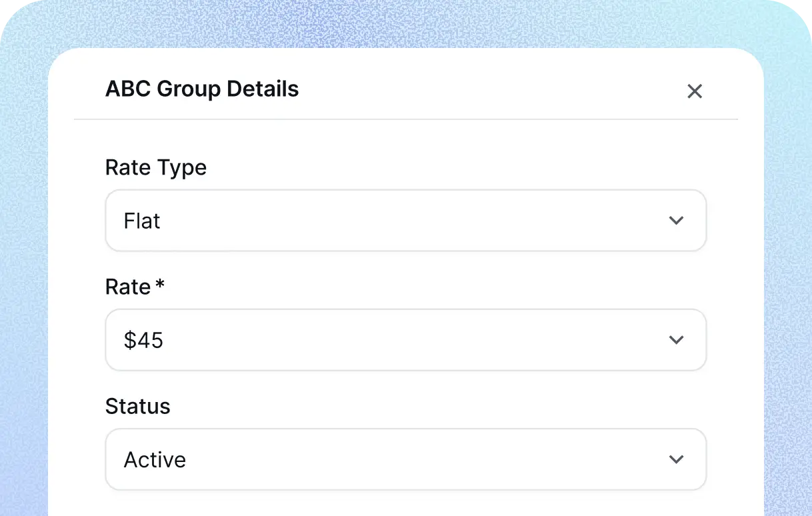Click the "Status" field label
Image resolution: width=812 pixels, height=516 pixels.
point(137,407)
